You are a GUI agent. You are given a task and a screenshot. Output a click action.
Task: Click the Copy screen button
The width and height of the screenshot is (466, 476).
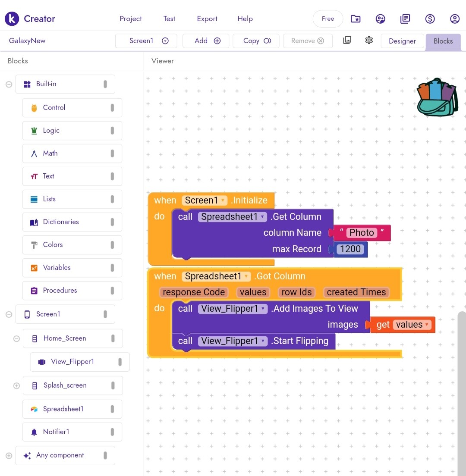(x=256, y=41)
